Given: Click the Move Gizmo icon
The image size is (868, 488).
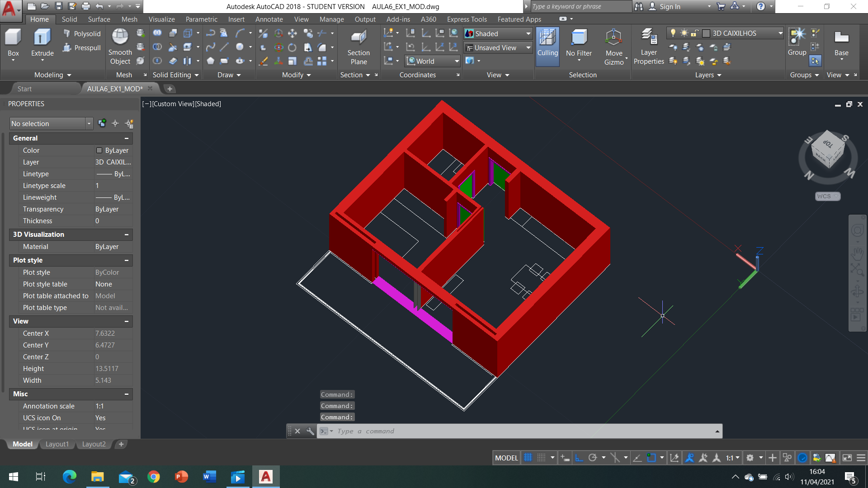Looking at the screenshot, I should (613, 38).
